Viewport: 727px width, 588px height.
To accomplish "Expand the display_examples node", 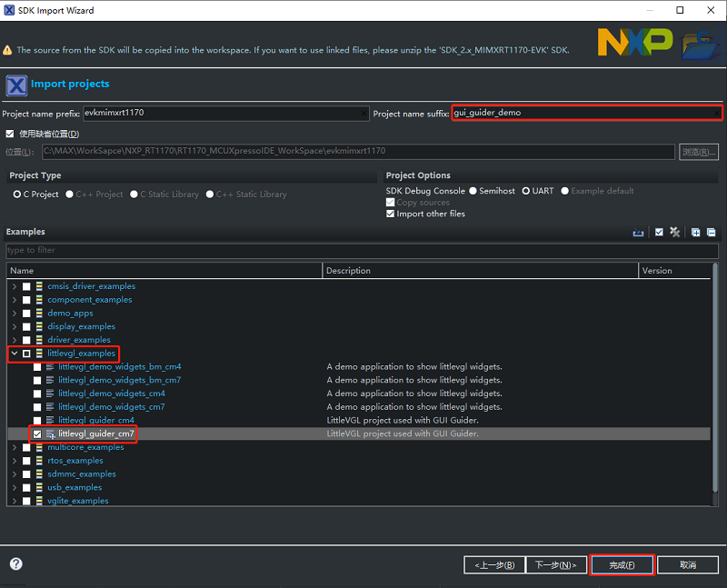I will (x=15, y=327).
